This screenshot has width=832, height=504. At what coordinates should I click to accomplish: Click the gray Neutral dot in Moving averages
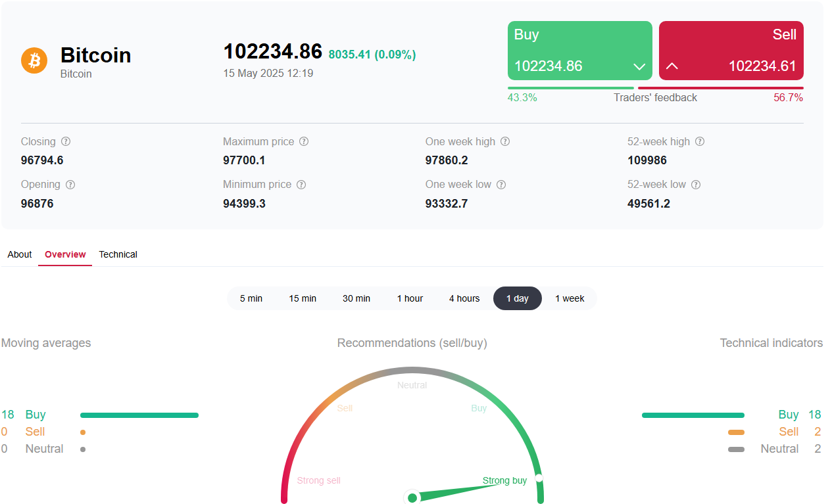click(83, 449)
